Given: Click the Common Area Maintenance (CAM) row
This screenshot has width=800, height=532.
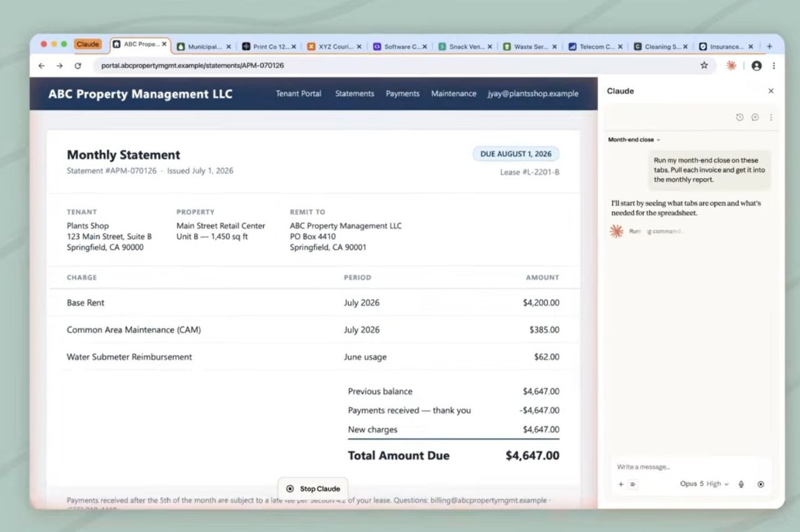Looking at the screenshot, I should click(313, 330).
